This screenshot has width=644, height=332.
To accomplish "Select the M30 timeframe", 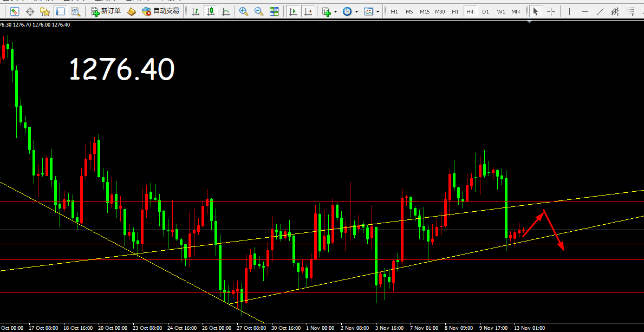I will (440, 11).
